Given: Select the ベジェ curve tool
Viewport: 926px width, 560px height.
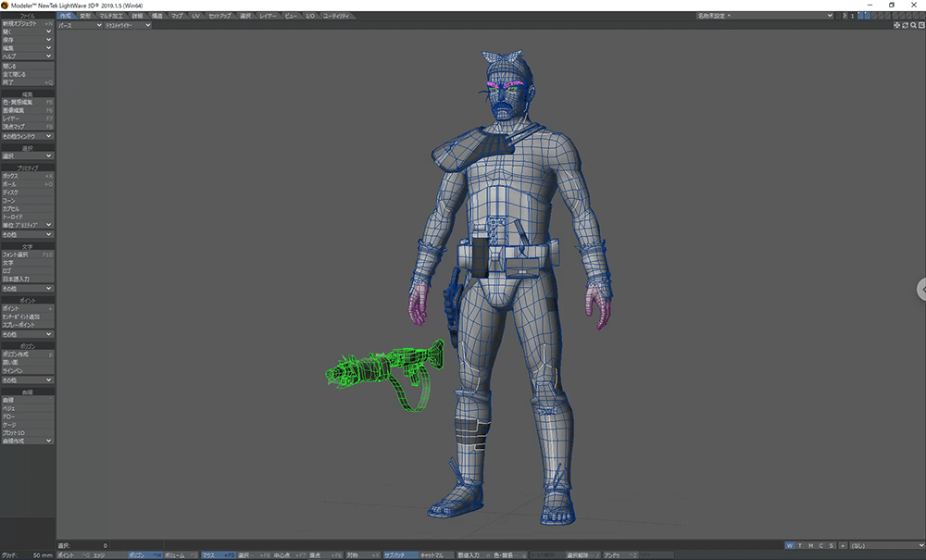Looking at the screenshot, I should pyautogui.click(x=27, y=408).
